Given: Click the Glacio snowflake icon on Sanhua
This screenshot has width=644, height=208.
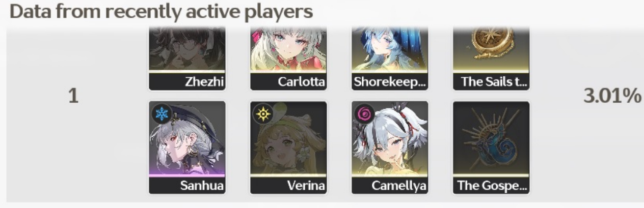Looking at the screenshot, I should [x=162, y=114].
